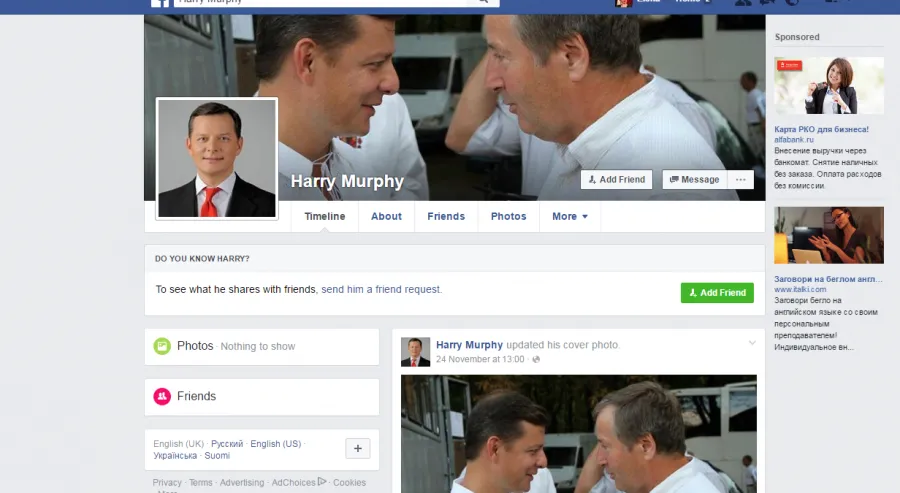Click the Facebook logo icon

coord(160,3)
